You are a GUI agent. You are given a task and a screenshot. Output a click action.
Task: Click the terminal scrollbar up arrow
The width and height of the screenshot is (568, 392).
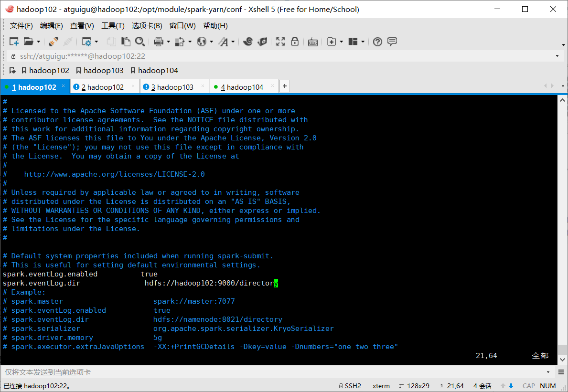point(562,100)
